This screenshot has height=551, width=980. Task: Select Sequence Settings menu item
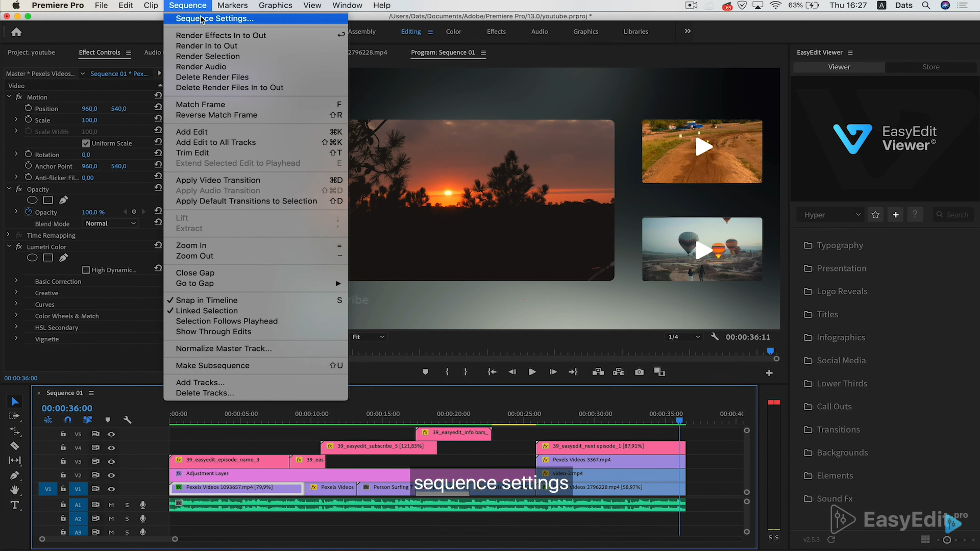point(215,18)
